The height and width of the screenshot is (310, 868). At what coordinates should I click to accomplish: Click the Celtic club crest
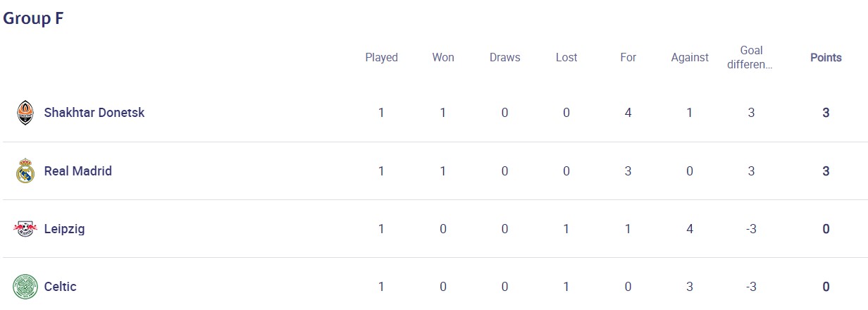25,287
